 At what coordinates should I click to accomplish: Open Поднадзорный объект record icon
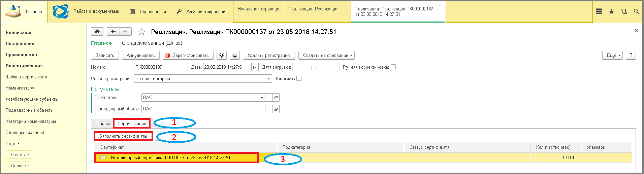click(276, 109)
